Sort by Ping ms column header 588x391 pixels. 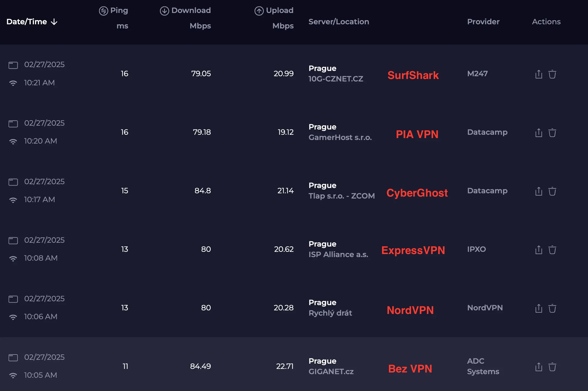119,11
